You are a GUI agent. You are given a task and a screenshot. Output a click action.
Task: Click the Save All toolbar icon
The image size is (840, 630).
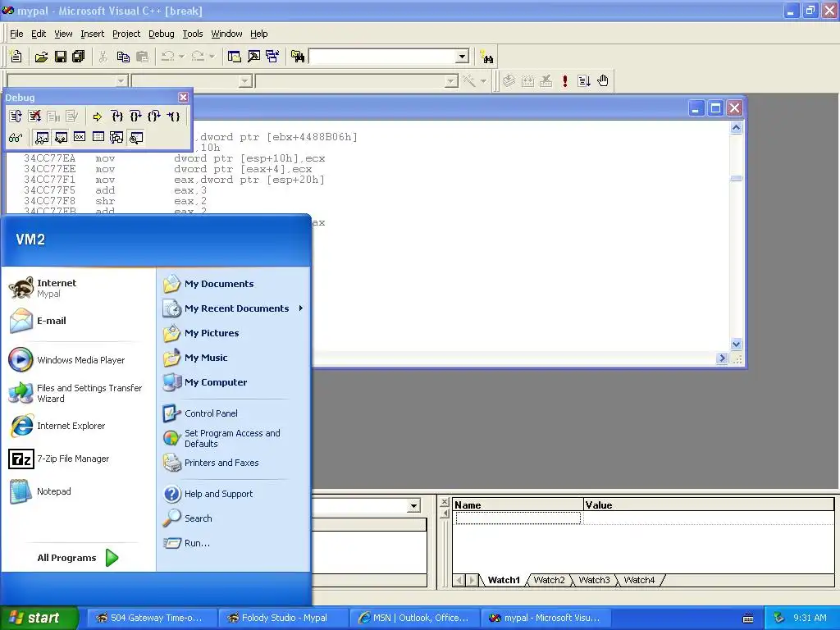click(79, 57)
